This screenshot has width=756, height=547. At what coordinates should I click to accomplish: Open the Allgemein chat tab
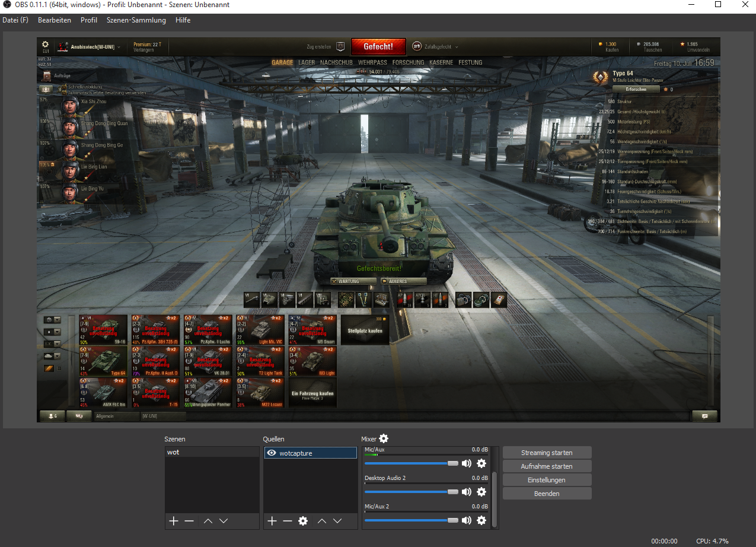(x=117, y=416)
